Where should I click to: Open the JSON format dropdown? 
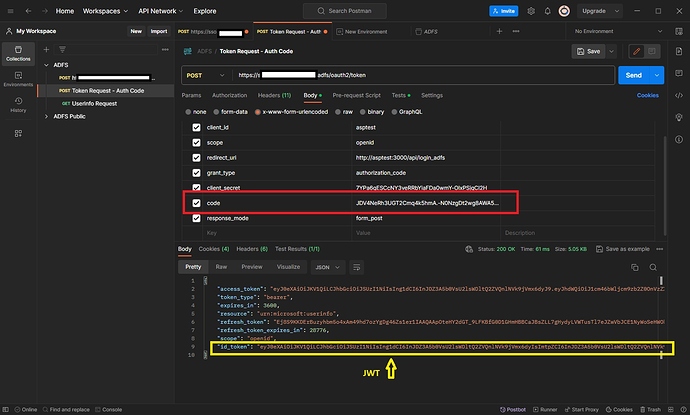point(327,267)
